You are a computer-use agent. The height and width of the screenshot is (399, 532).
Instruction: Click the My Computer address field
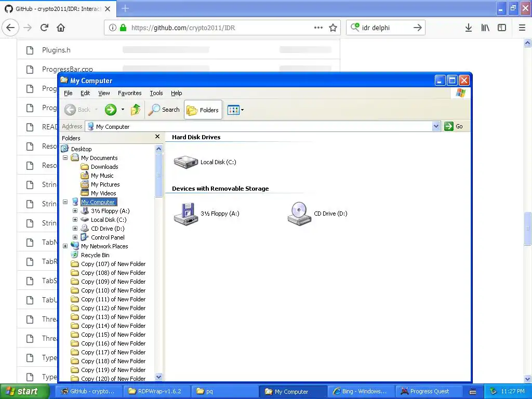260,126
